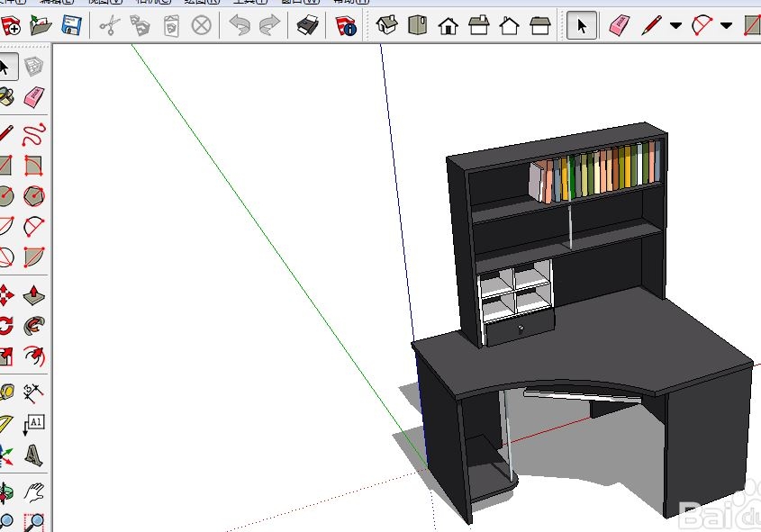The height and width of the screenshot is (532, 761).
Task: Select the Zoom Window tool
Action: point(34,523)
